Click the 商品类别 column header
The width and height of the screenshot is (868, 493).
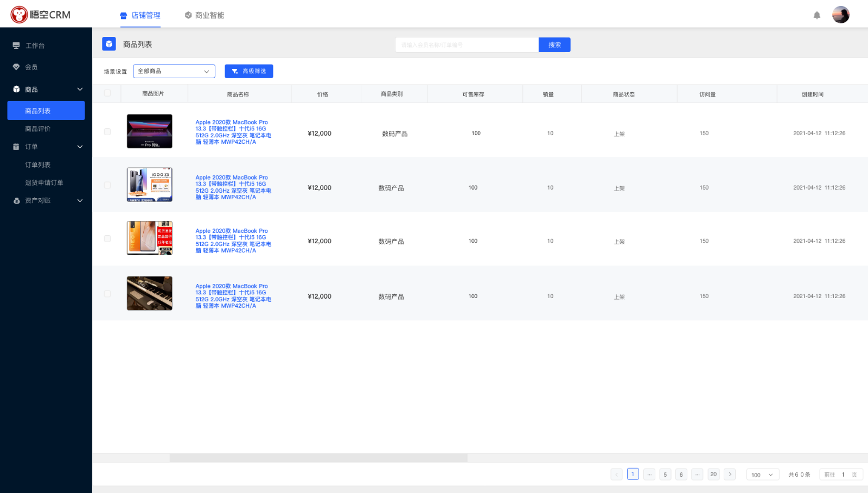tap(392, 94)
